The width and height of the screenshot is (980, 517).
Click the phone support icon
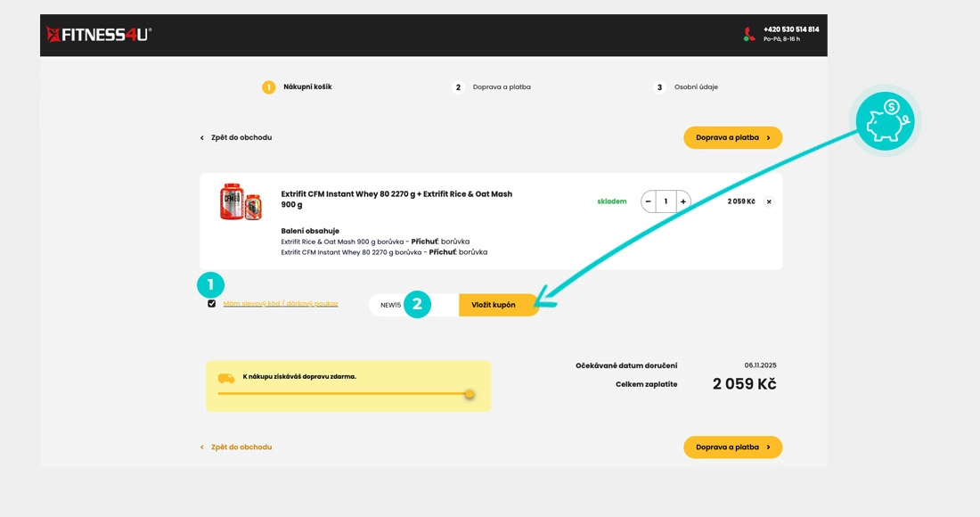tap(748, 35)
